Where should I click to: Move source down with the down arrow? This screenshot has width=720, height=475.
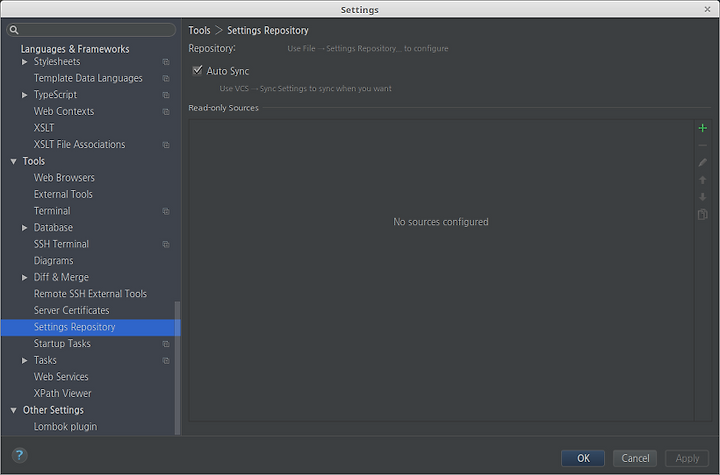pos(702,197)
